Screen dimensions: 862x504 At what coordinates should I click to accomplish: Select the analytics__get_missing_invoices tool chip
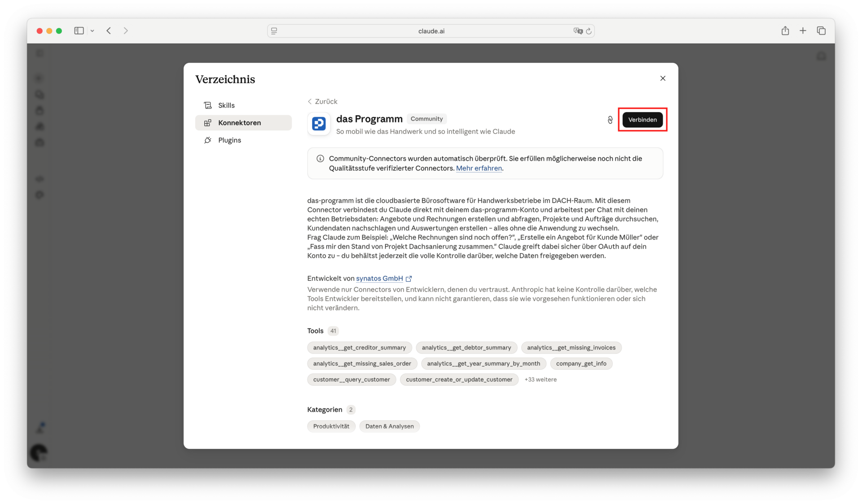(571, 347)
